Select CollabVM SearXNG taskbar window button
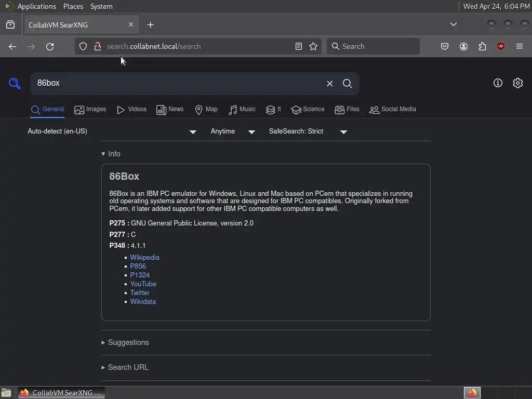 point(61,393)
